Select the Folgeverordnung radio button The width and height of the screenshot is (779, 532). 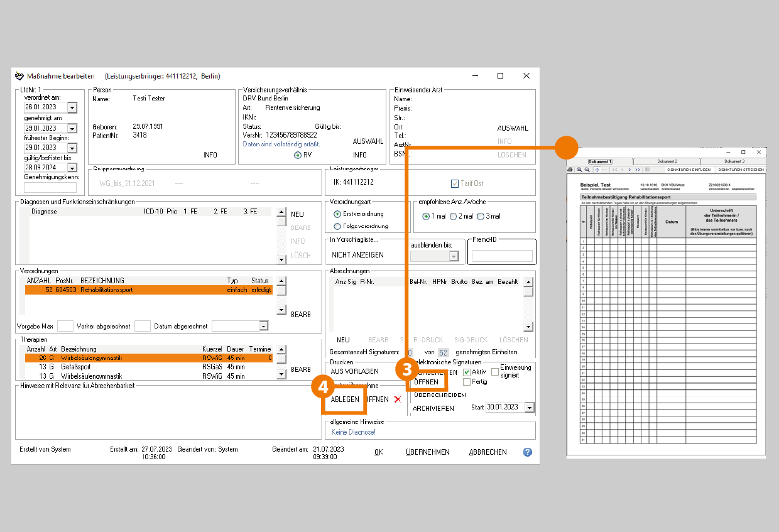click(x=337, y=226)
